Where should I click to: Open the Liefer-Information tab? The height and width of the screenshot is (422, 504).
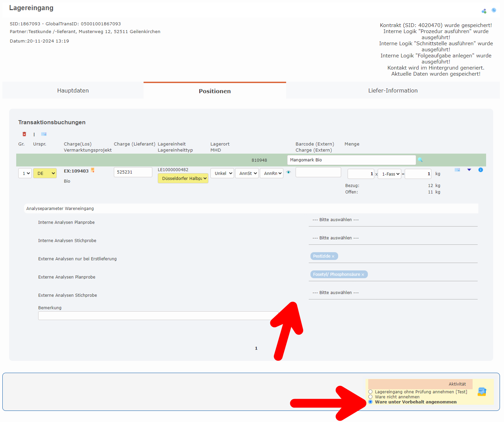[393, 90]
